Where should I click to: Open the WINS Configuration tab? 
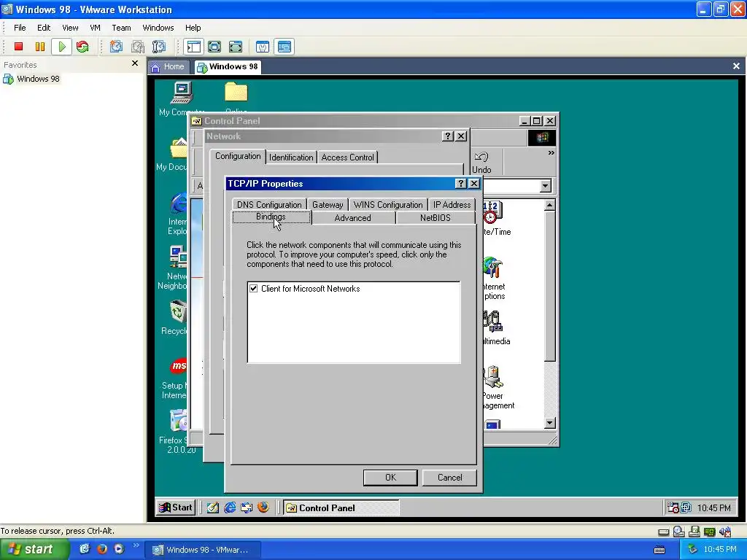pos(388,205)
